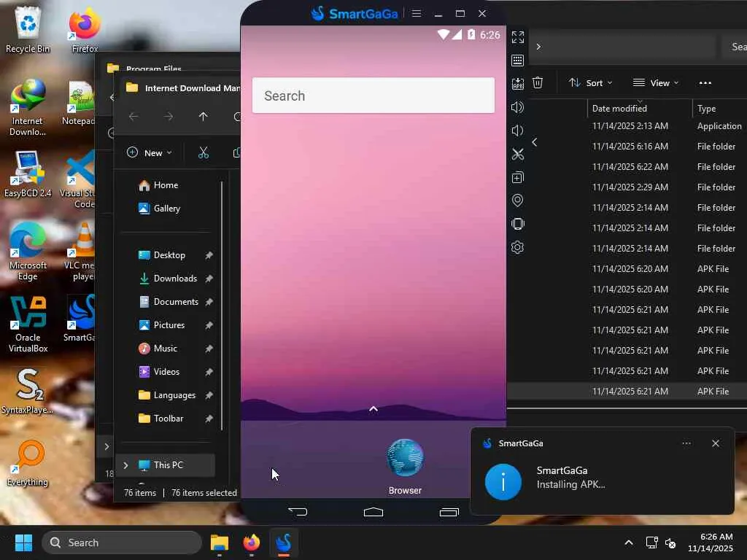Select row dated 11/14/2025 2:13 AM

(x=630, y=126)
